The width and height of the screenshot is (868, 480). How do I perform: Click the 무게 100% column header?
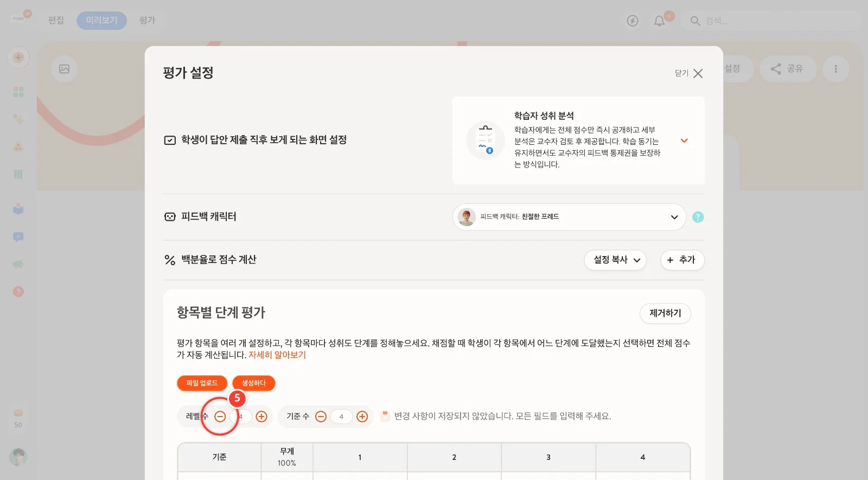point(287,457)
